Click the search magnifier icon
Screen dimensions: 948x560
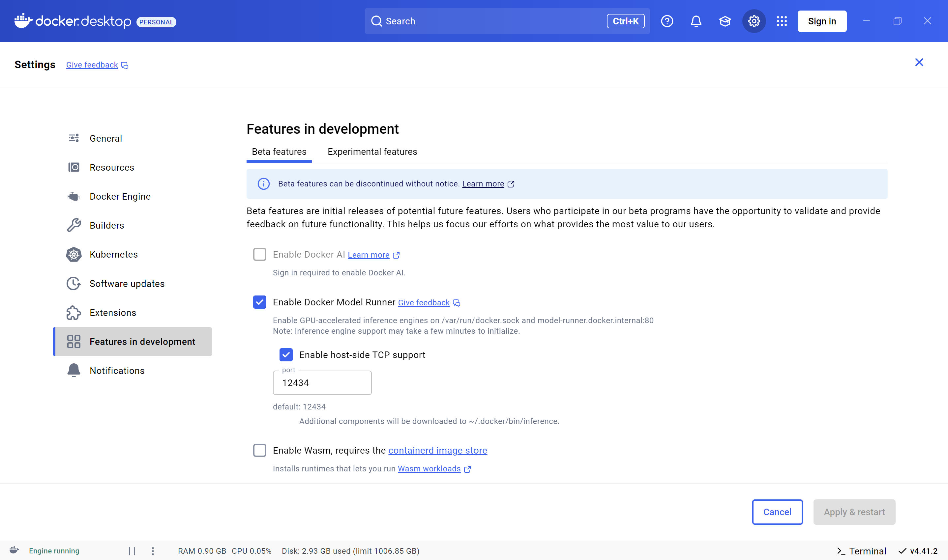(x=376, y=21)
